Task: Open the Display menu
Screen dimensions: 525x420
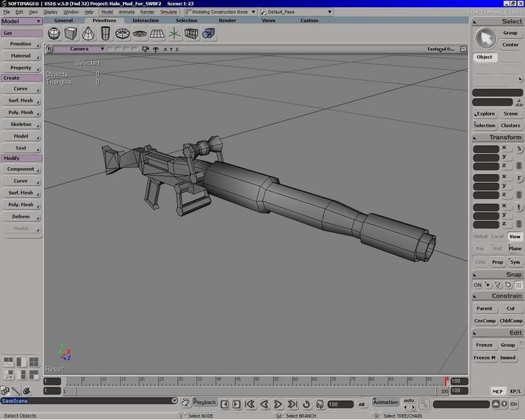Action: (x=51, y=12)
